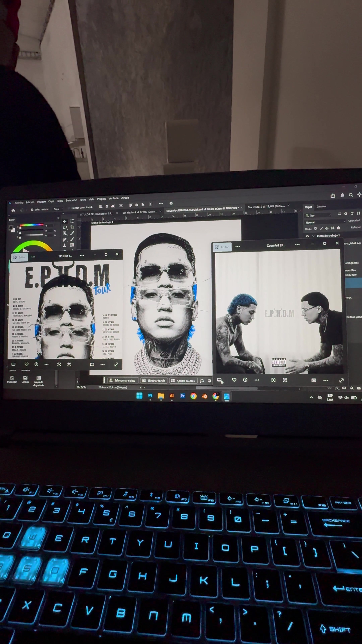This screenshot has height=644, width=362.
Task: Click the align vertical centers icon
Action: click(137, 205)
